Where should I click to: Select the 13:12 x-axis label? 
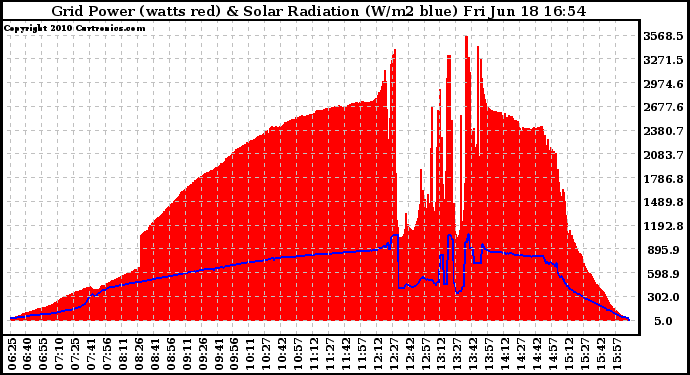[x=442, y=353]
